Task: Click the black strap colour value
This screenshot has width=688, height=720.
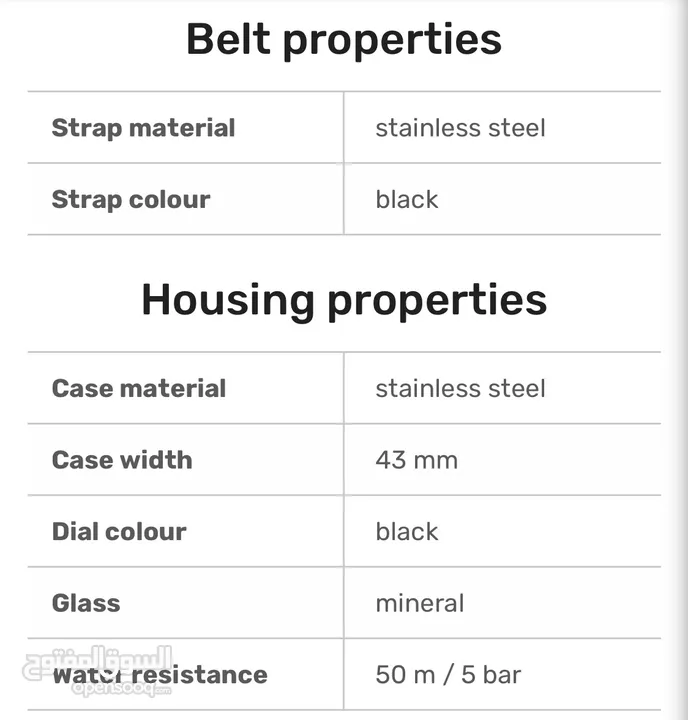Action: click(407, 199)
